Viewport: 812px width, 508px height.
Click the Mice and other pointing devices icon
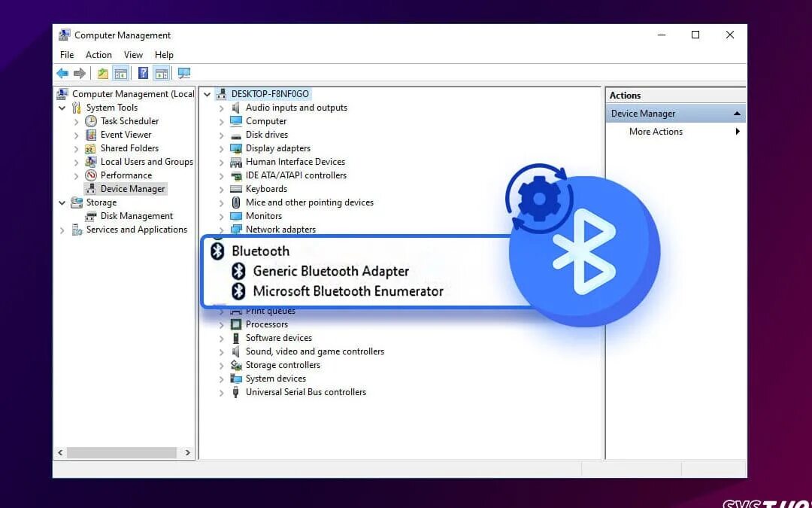[235, 202]
